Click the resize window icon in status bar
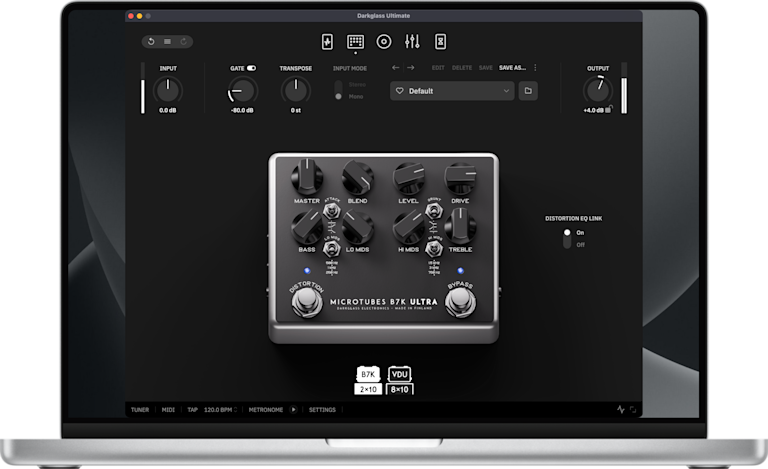 click(x=633, y=409)
